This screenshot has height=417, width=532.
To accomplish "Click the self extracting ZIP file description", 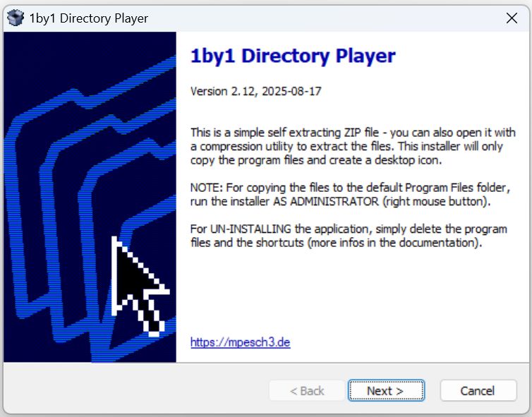I will (x=353, y=146).
